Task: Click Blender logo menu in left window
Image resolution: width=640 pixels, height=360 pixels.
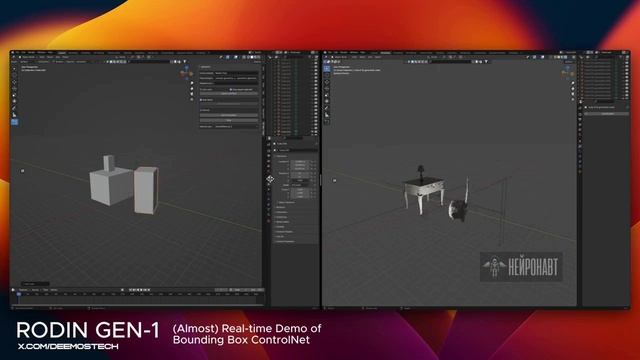Action: click(12, 52)
